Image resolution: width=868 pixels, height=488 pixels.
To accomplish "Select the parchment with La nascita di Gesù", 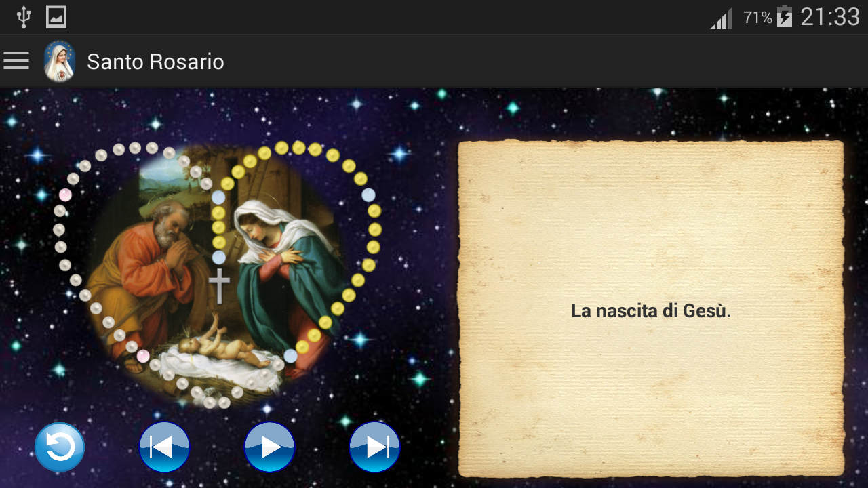I will 651,309.
